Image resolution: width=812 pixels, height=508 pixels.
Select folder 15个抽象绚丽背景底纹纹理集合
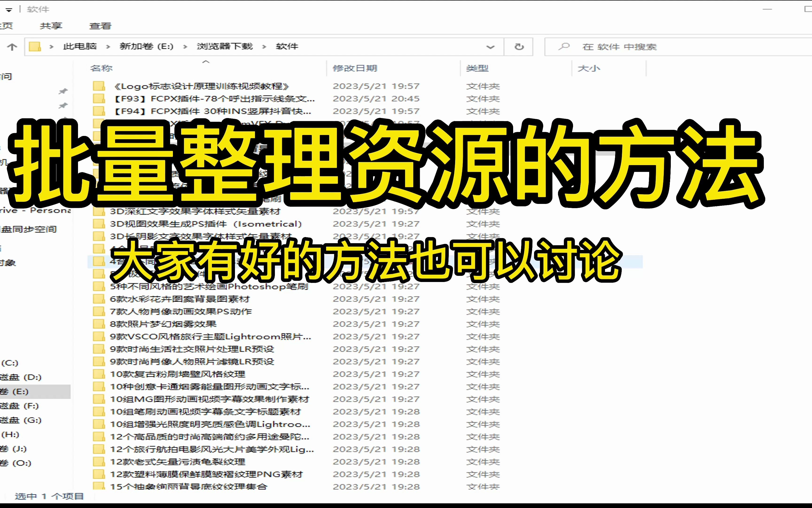(189, 486)
